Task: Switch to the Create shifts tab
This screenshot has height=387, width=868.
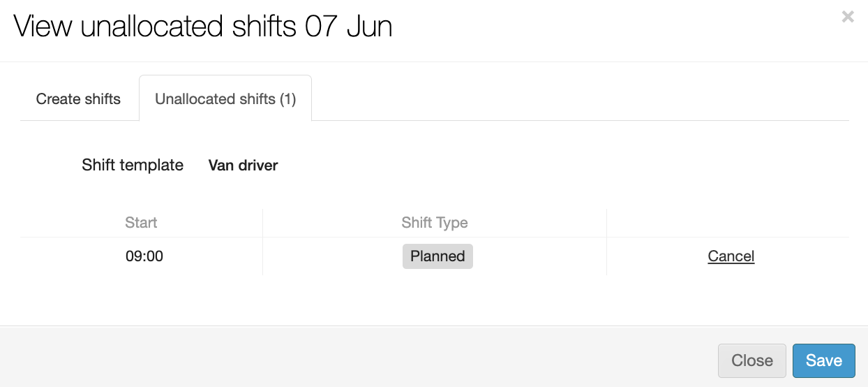Action: click(78, 99)
